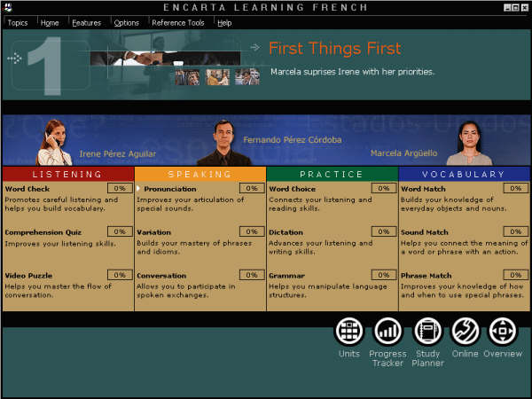
Task: Click the Comprehension Quiz 0% progress box
Action: pyautogui.click(x=120, y=231)
